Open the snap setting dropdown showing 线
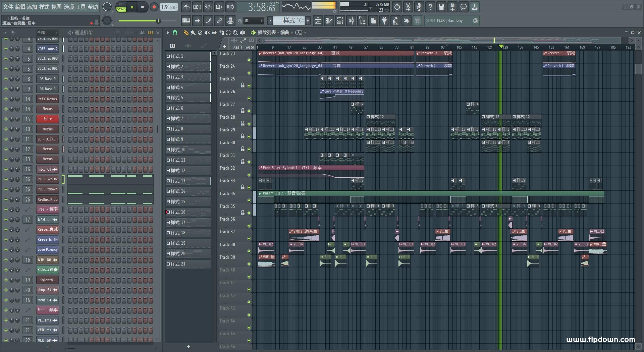Viewport: 644px width, 352px height. 253,21
